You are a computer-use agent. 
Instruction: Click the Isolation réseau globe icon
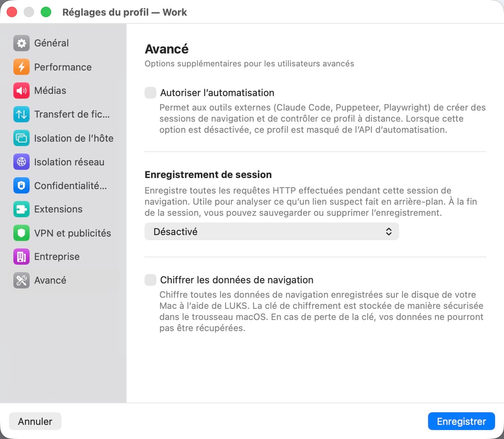point(21,162)
